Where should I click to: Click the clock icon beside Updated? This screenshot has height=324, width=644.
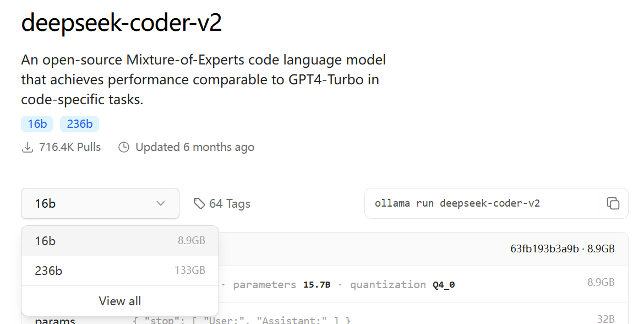click(x=124, y=147)
